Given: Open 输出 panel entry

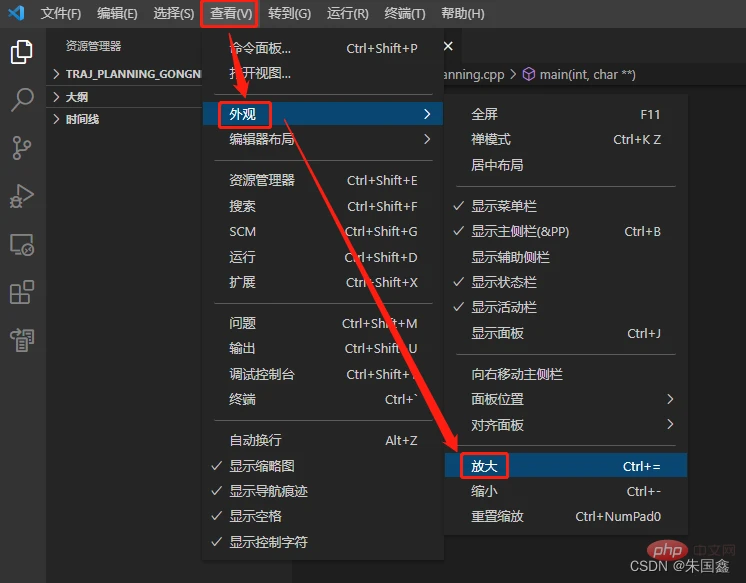Looking at the screenshot, I should (x=323, y=348).
